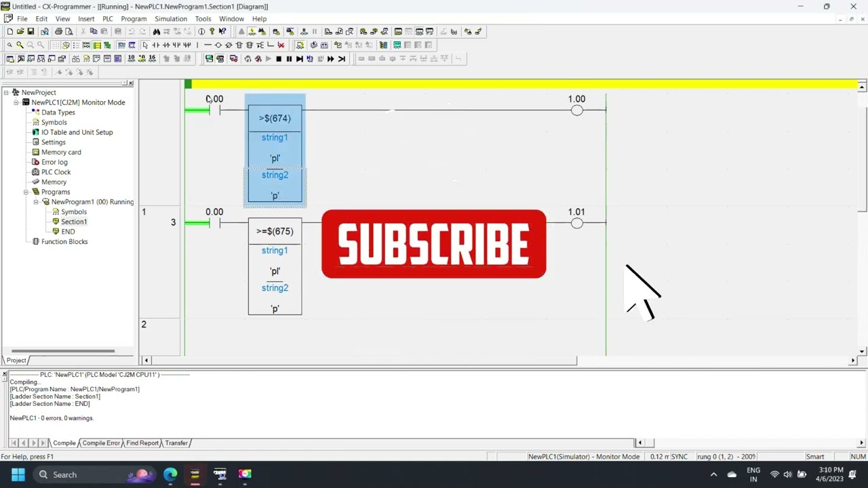The width and height of the screenshot is (868, 488).
Task: Switch to the Transfer tab
Action: click(176, 443)
